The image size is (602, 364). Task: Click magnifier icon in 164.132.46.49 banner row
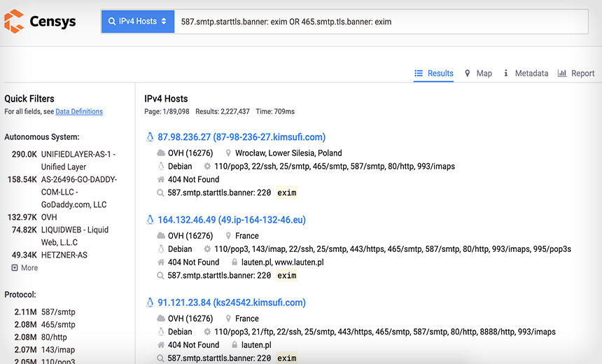(160, 276)
